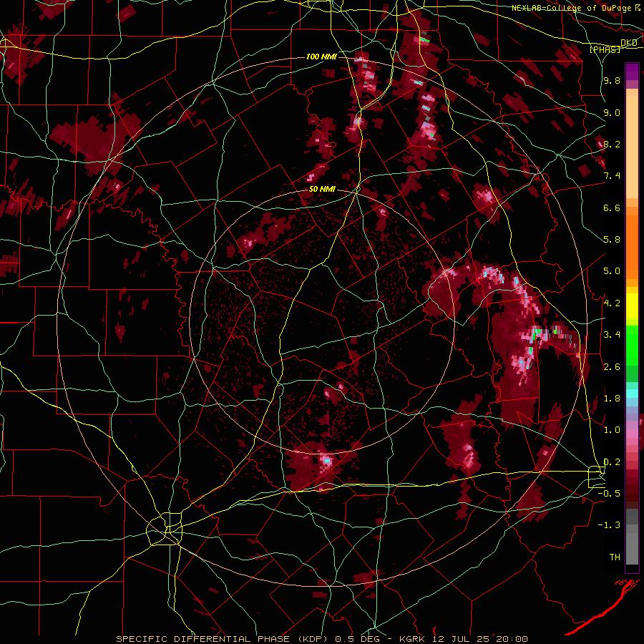Click the 9.8 value on the scale
Image resolution: width=644 pixels, height=644 pixels.
(x=612, y=81)
